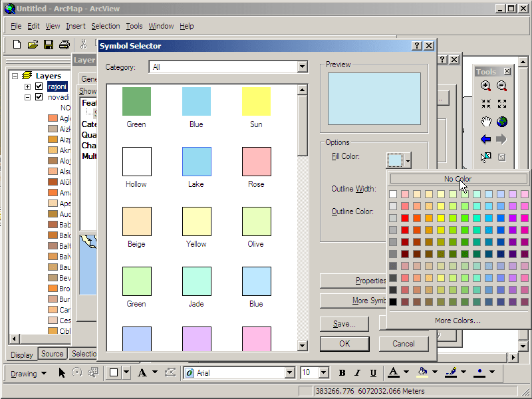Activate the Pan hand tool
The height and width of the screenshot is (399, 532).
coord(486,122)
